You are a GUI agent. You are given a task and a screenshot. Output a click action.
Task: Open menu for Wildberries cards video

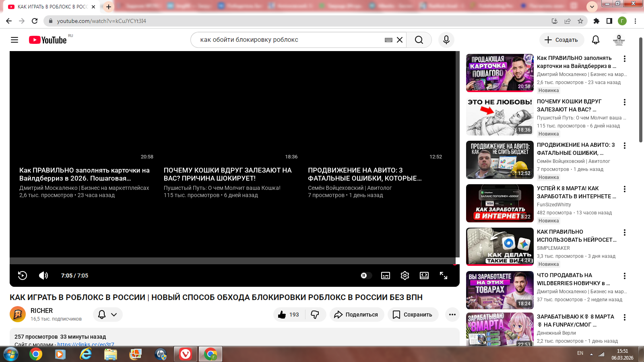(x=625, y=59)
